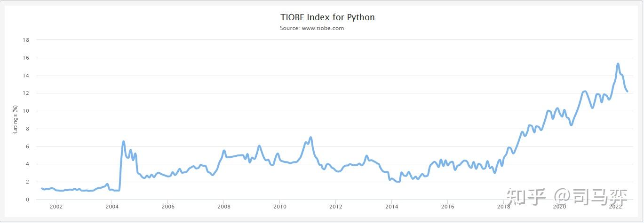Select the 10 y-axis tick label
644x223 pixels.
click(26, 111)
